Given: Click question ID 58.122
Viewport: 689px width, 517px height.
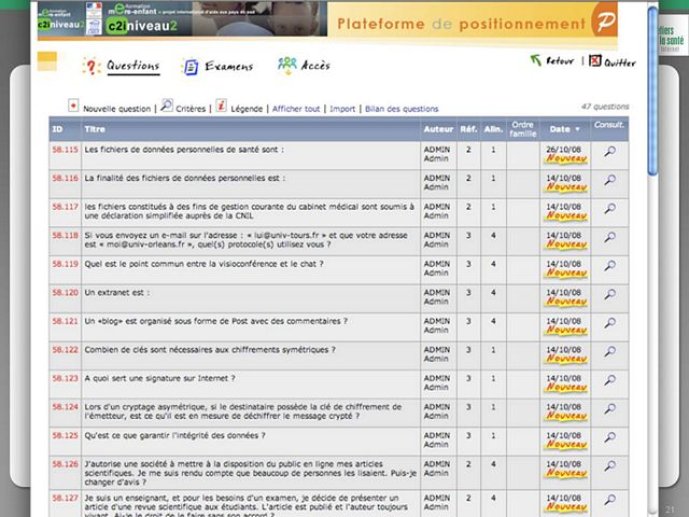Looking at the screenshot, I should (x=65, y=350).
